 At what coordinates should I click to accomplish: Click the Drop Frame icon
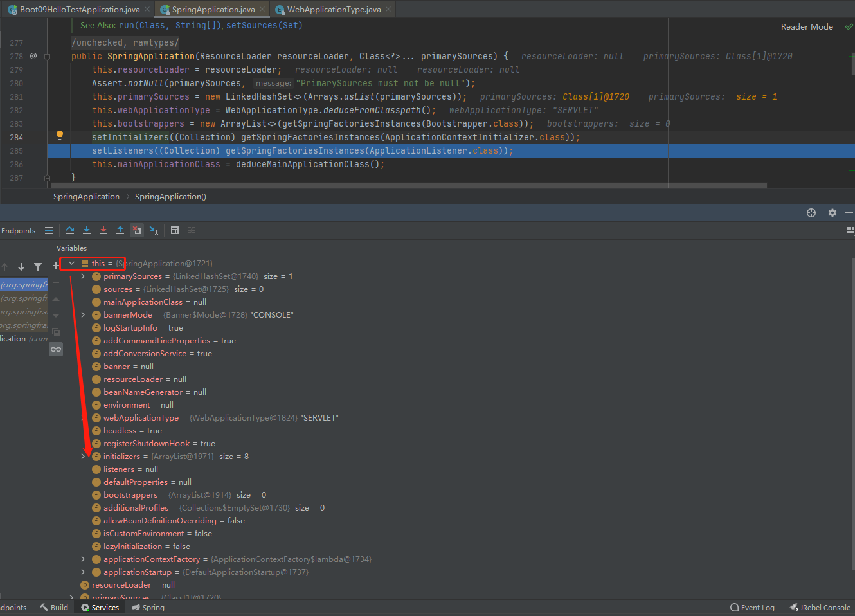point(137,230)
